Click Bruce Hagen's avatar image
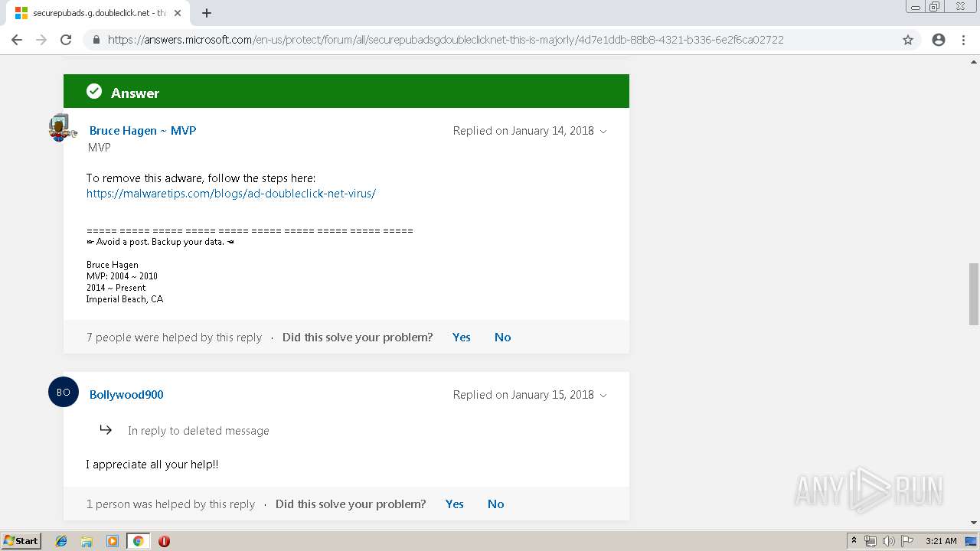This screenshot has width=980, height=551. (61, 128)
